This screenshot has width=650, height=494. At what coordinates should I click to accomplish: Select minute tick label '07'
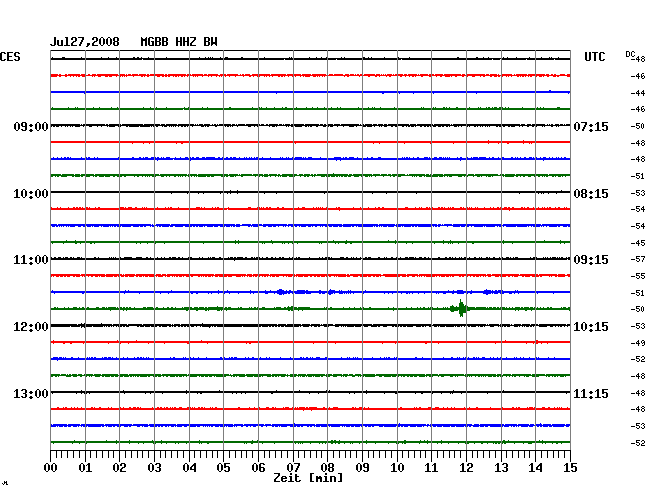click(293, 468)
